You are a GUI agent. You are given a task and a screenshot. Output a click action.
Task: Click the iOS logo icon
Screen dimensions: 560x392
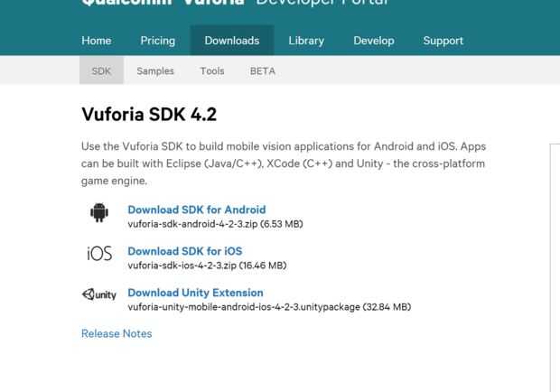click(x=99, y=254)
